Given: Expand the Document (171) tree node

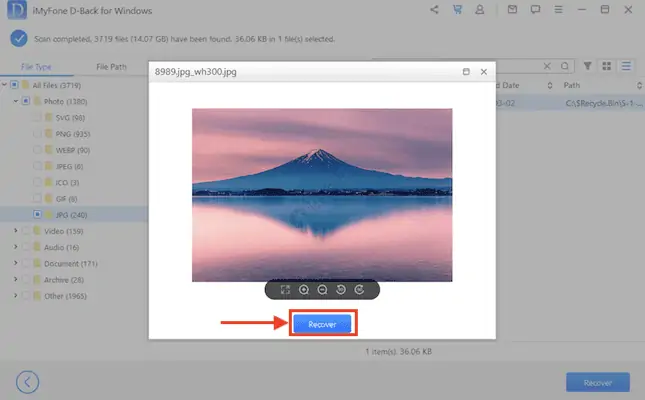Looking at the screenshot, I should tap(15, 263).
